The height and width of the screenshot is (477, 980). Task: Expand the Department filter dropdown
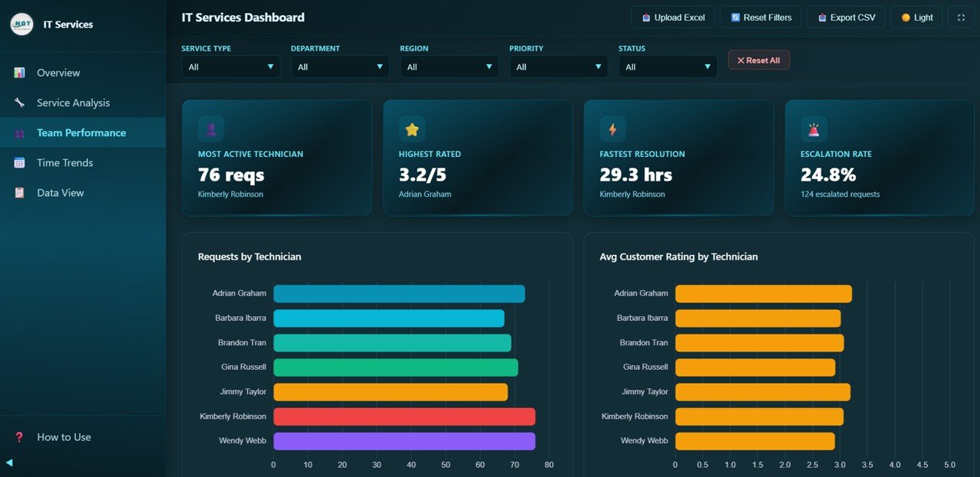point(339,67)
